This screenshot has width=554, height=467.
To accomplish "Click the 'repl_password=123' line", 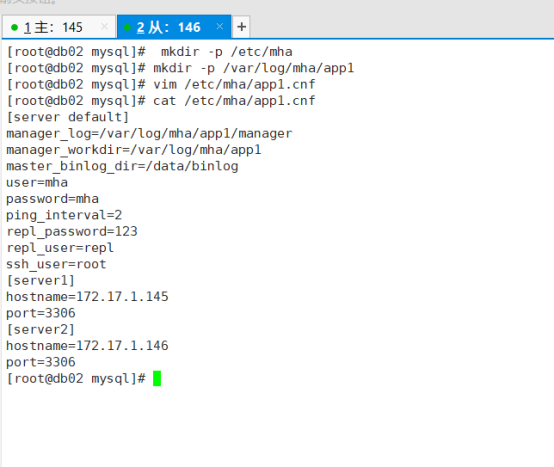I will [72, 231].
